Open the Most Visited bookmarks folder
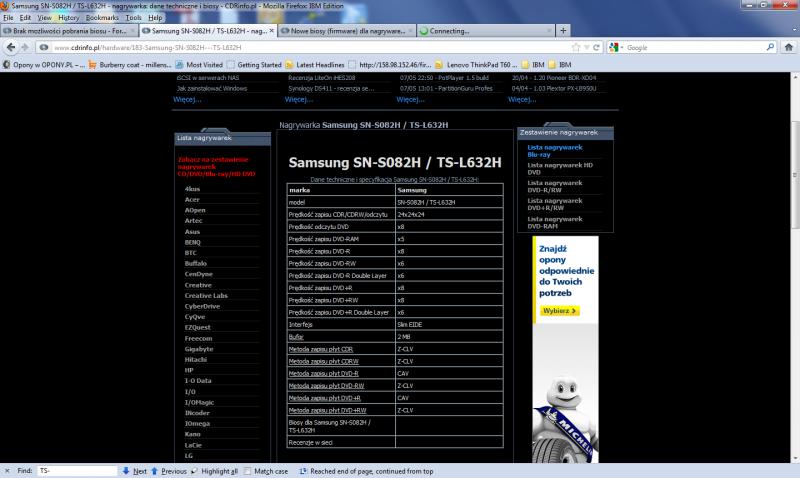The width and height of the screenshot is (800, 478). (199, 65)
